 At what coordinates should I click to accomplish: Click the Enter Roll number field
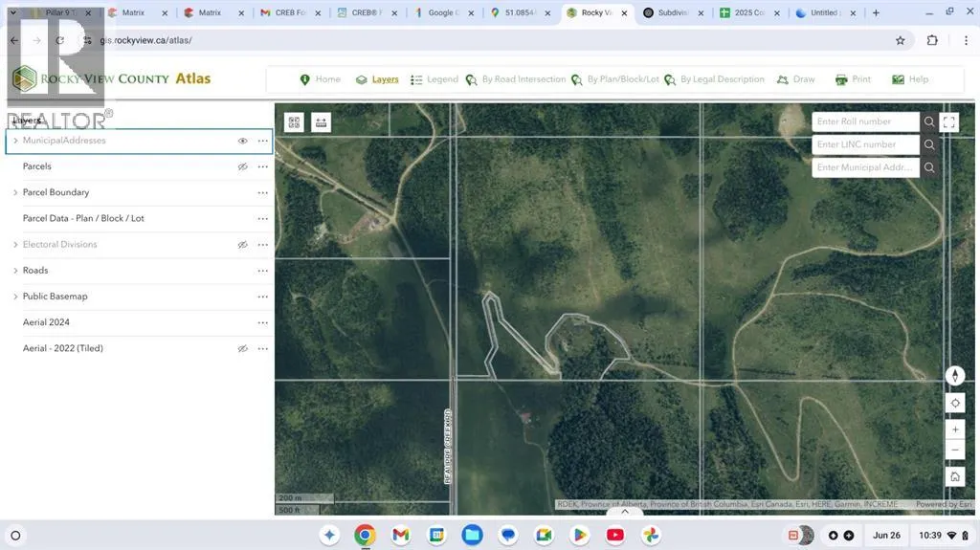coord(865,121)
